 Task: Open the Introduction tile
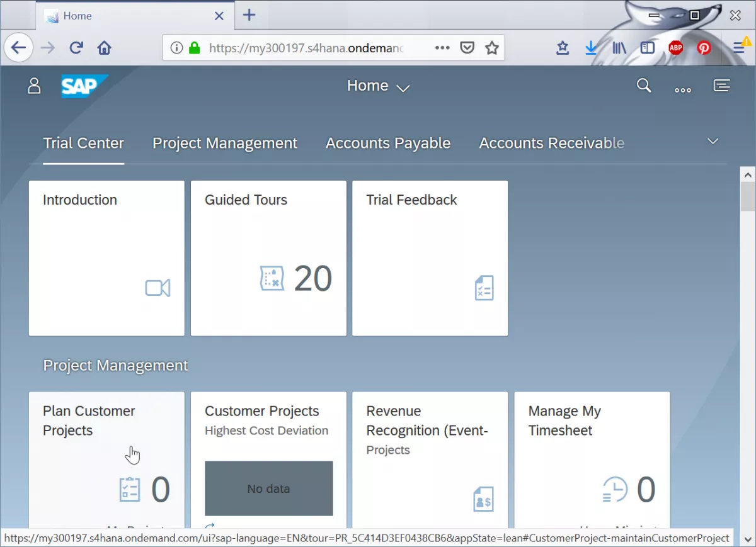click(x=106, y=258)
